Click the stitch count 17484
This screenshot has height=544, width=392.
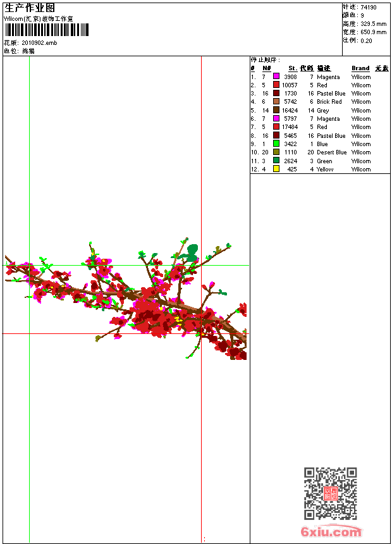[290, 127]
